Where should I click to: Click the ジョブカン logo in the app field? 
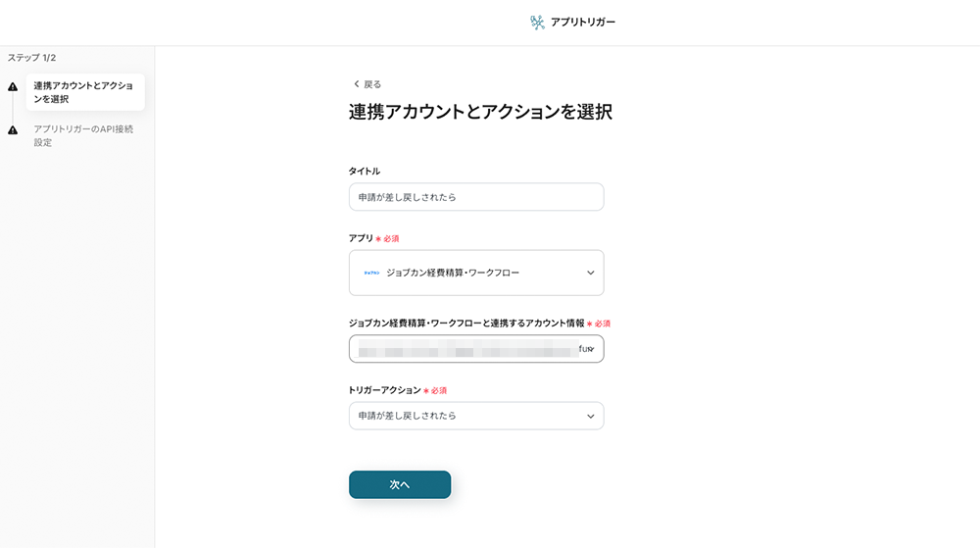tap(371, 273)
